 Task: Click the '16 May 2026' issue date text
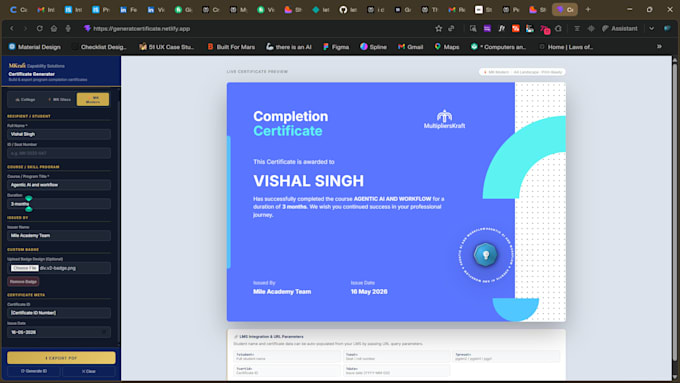[369, 292]
